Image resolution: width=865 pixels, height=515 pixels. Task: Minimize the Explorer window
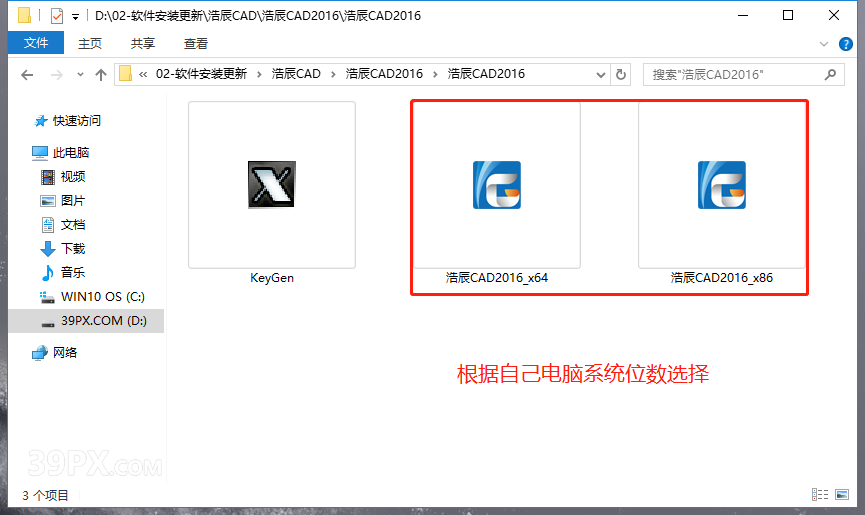(x=743, y=15)
